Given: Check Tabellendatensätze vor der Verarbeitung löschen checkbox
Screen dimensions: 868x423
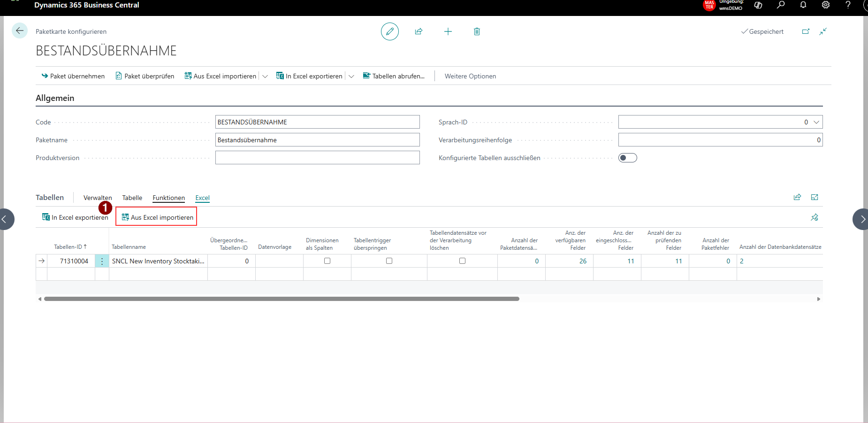Looking at the screenshot, I should [x=462, y=261].
